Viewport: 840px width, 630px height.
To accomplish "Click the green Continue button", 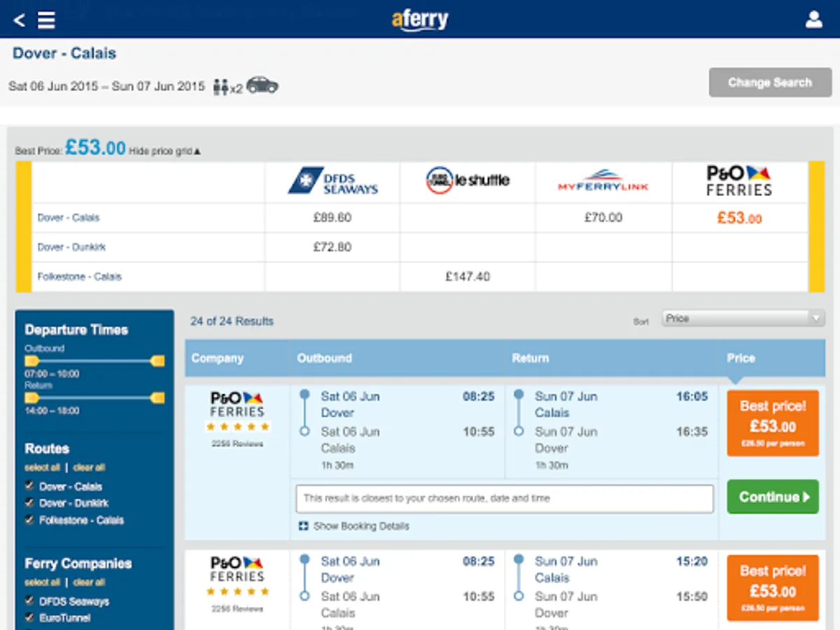I will click(773, 497).
